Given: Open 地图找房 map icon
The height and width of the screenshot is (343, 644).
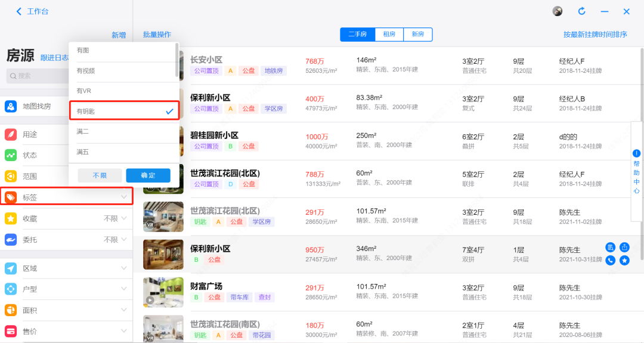Looking at the screenshot, I should (11, 106).
